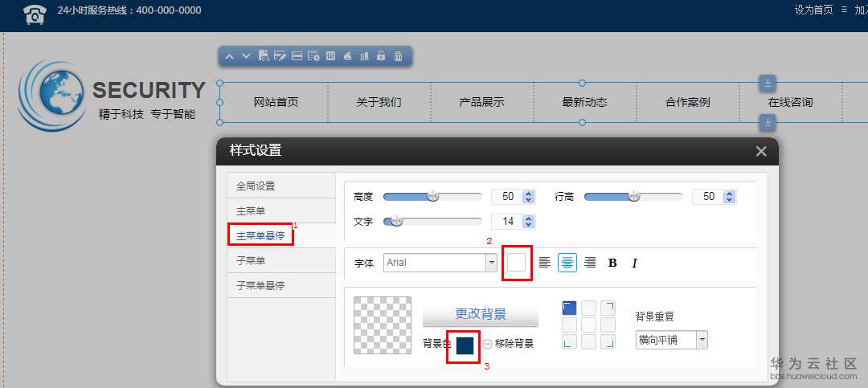Click the upper download-arrow handle above 在线咨询
The height and width of the screenshot is (388, 868).
coord(768,84)
